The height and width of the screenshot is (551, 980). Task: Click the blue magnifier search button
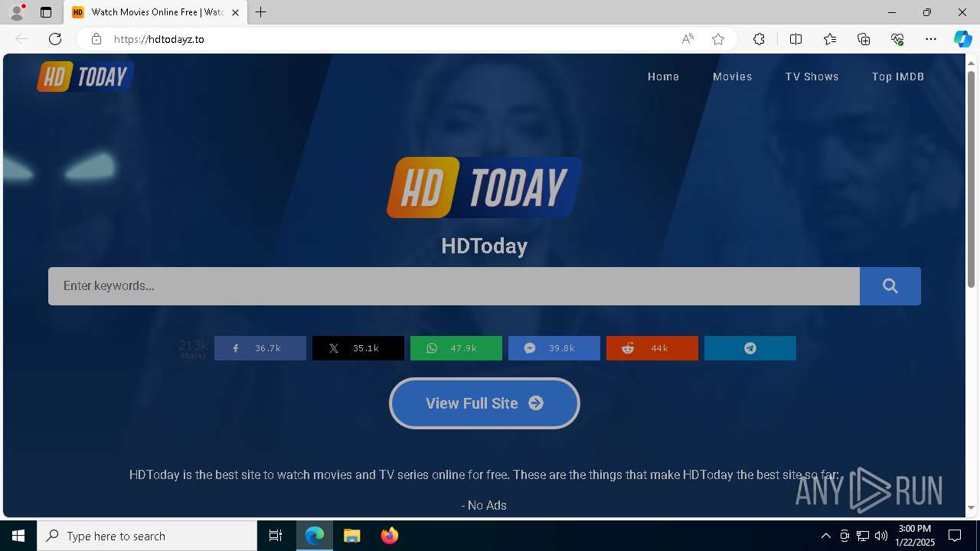(890, 286)
